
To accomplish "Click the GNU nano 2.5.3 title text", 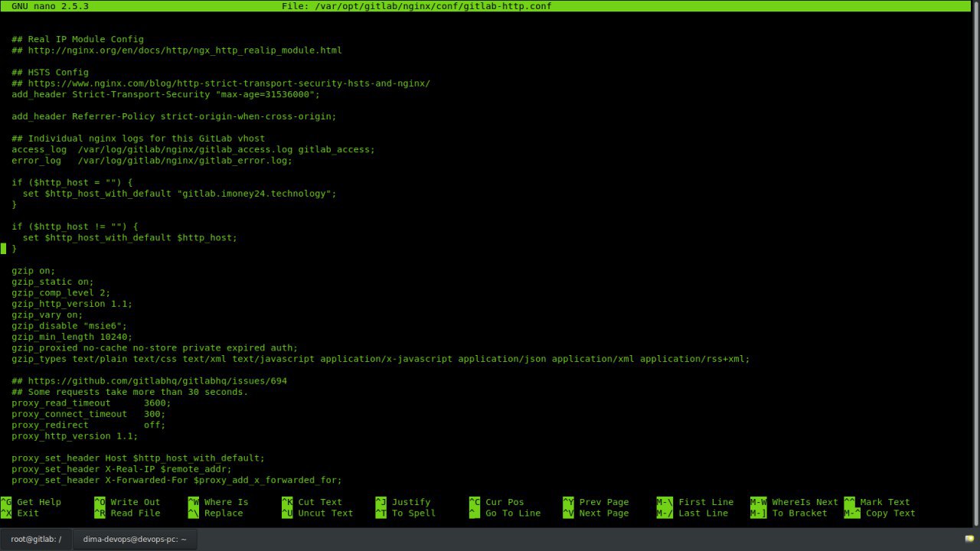I will click(50, 6).
